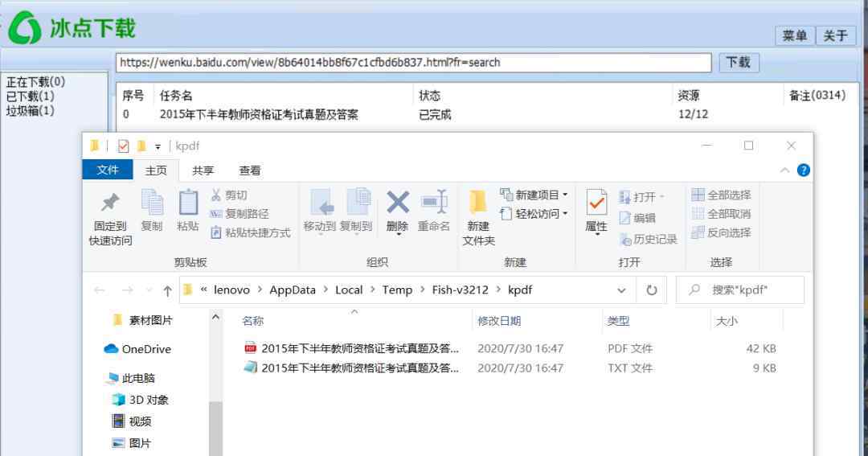Image resolution: width=868 pixels, height=456 pixels.
Task: Open 菜单 menu in 冰点下载
Action: [794, 36]
